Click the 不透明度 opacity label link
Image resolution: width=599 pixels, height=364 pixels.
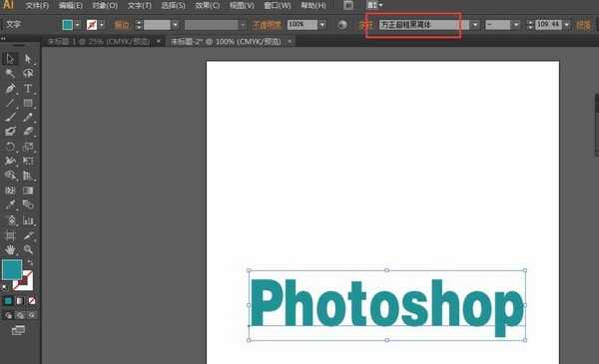(x=267, y=25)
